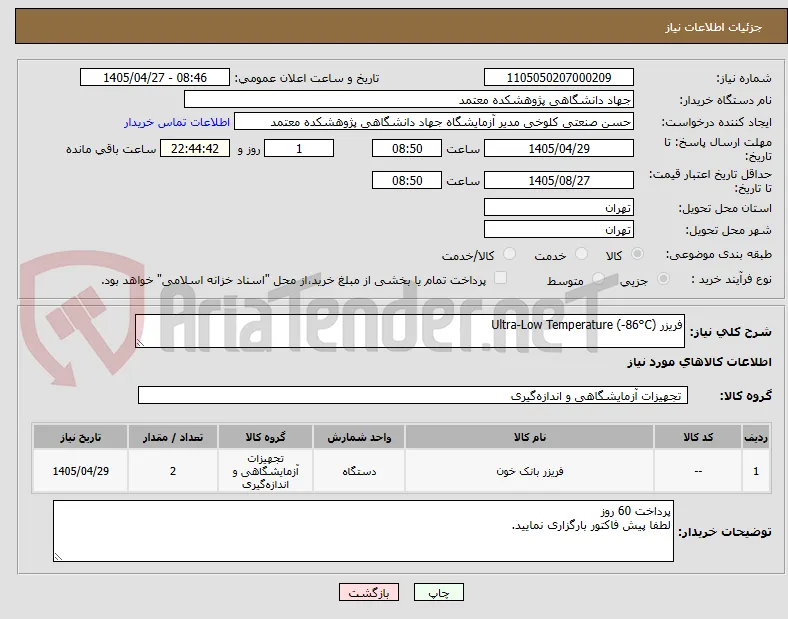Select the خدمت radio button

(x=581, y=254)
